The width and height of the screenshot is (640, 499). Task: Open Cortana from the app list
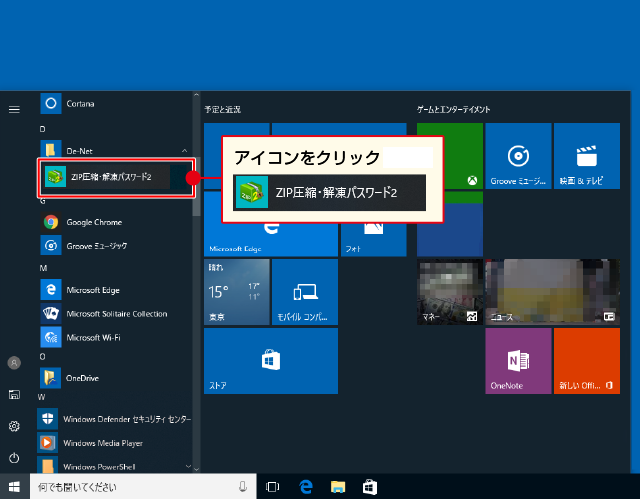pos(114,104)
